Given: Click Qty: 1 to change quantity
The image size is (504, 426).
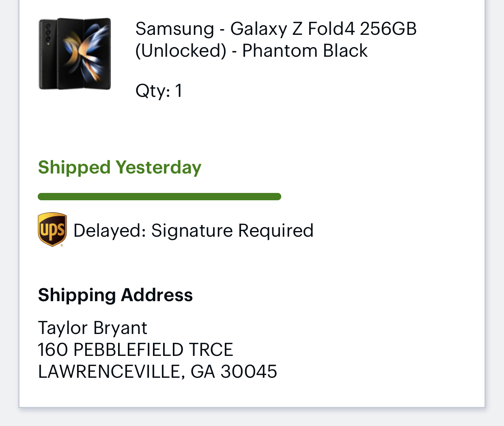Looking at the screenshot, I should (x=159, y=90).
